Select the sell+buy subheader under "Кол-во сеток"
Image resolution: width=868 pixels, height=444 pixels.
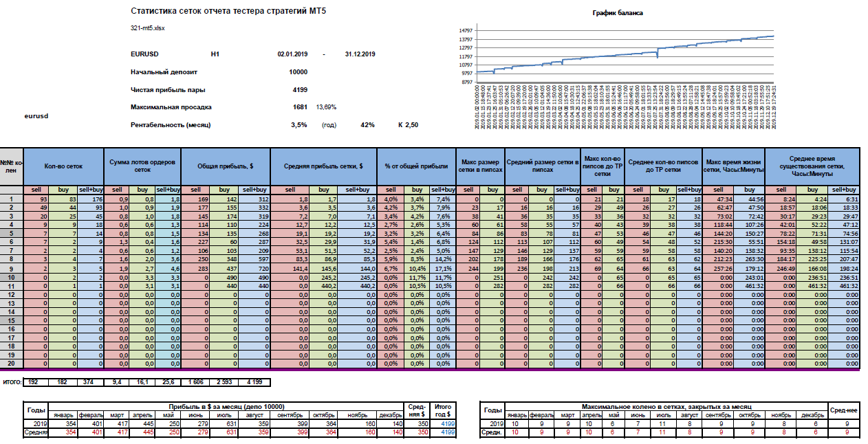coord(90,189)
